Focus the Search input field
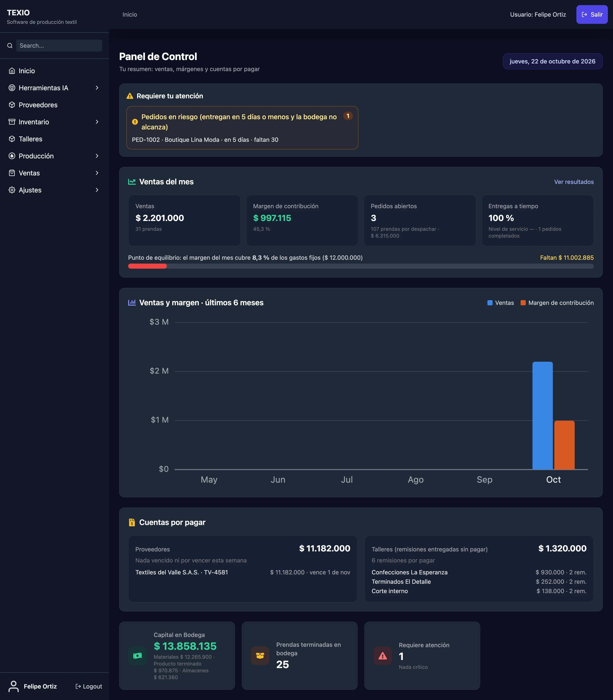This screenshot has height=700, width=613. point(59,46)
